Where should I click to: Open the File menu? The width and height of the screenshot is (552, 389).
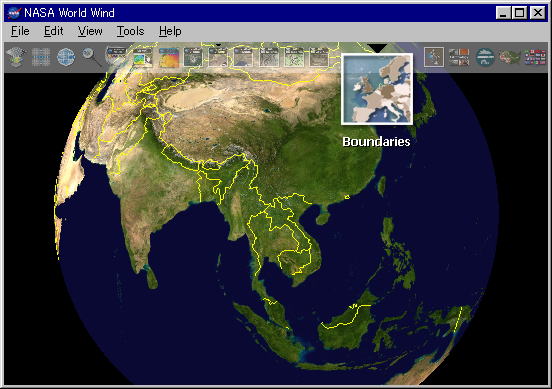tap(20, 31)
